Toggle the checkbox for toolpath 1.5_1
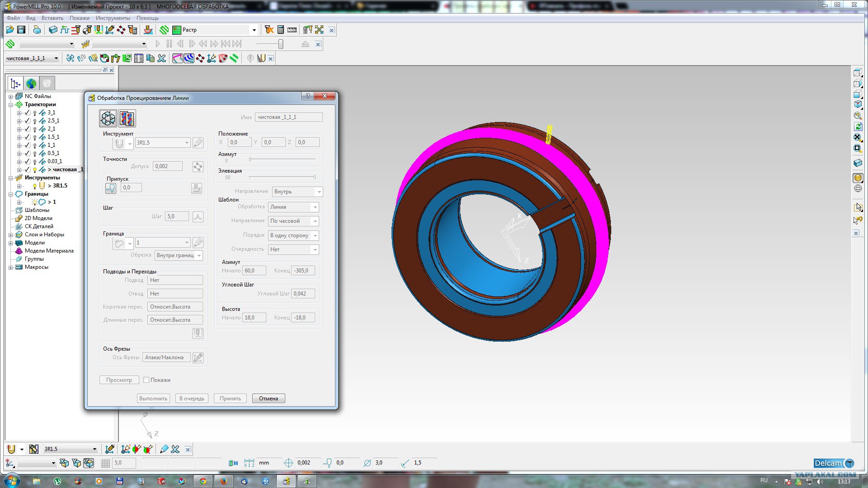Screen dimensions: 868x488 point(28,137)
